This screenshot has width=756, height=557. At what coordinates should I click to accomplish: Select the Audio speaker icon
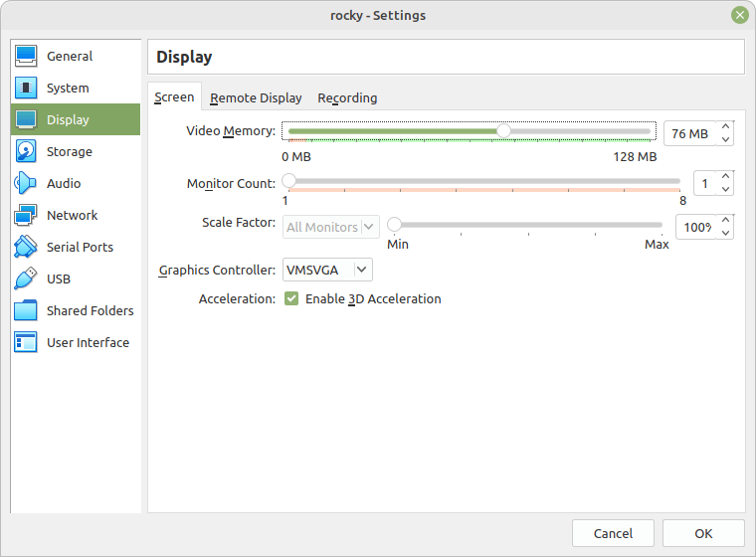[x=26, y=183]
